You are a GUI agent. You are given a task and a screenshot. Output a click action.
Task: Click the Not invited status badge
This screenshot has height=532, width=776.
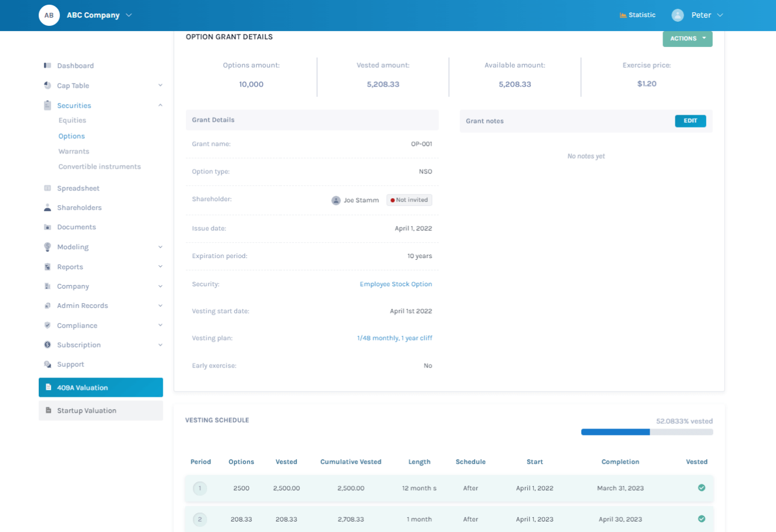(x=409, y=200)
